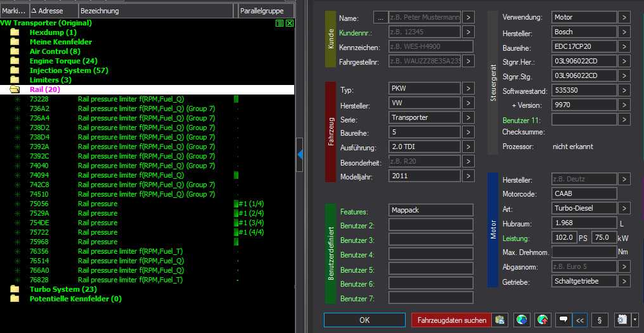Click the Bezeichnung column header
644x333 pixels.
coord(155,11)
